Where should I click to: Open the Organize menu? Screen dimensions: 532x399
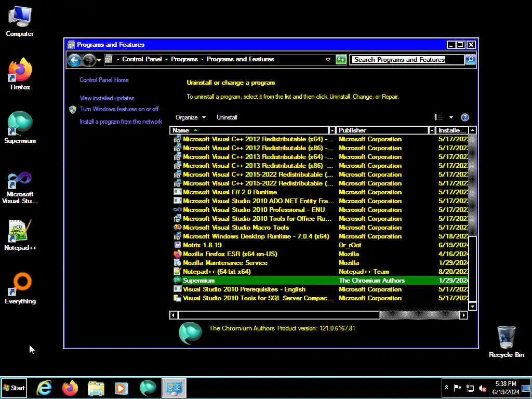(x=190, y=117)
